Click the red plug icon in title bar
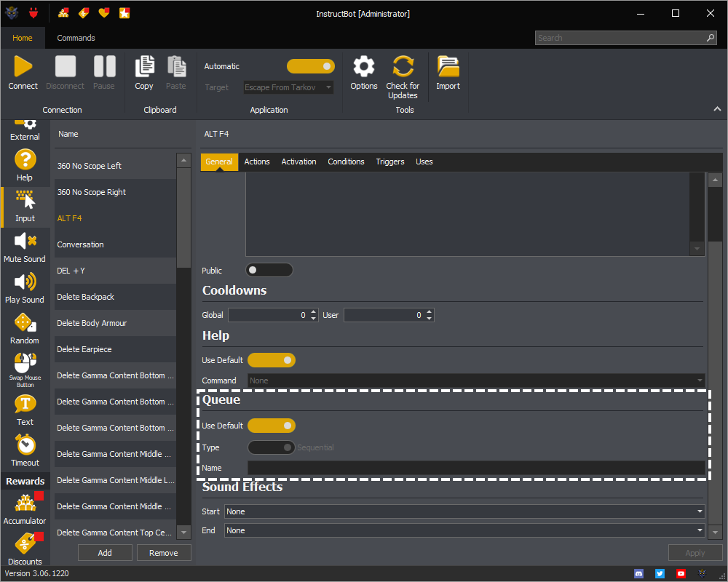This screenshot has height=582, width=728. point(33,13)
